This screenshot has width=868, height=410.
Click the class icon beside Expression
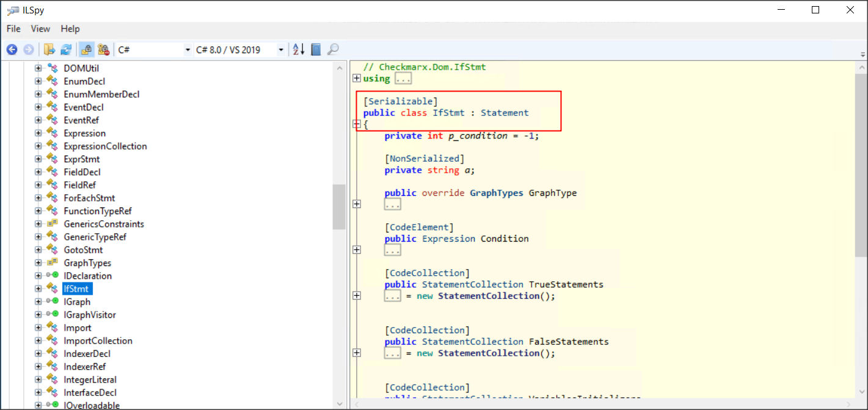point(52,133)
